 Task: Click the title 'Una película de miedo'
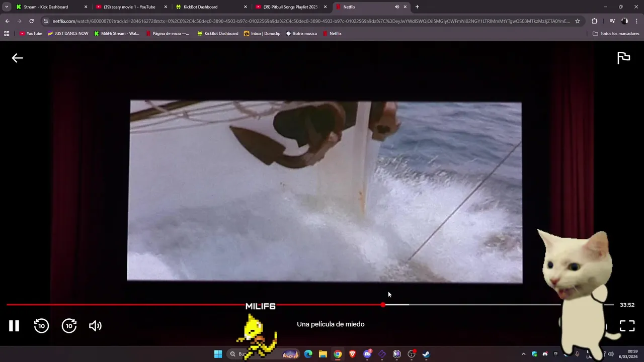coord(331,324)
